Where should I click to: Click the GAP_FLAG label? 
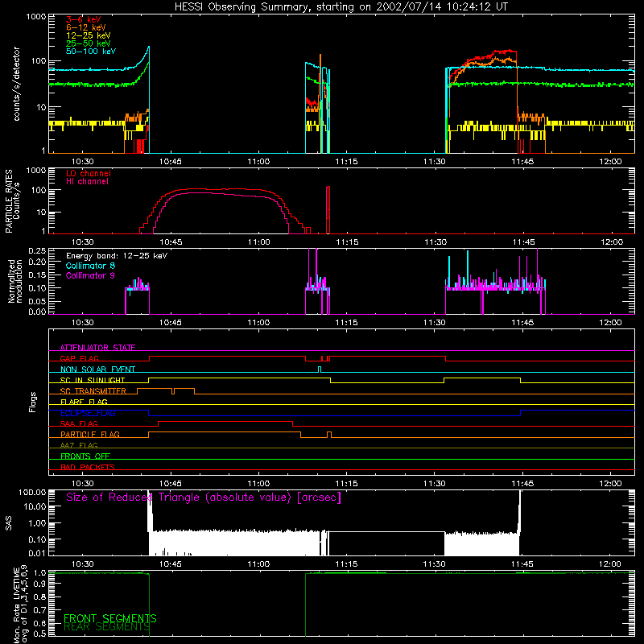coord(79,358)
